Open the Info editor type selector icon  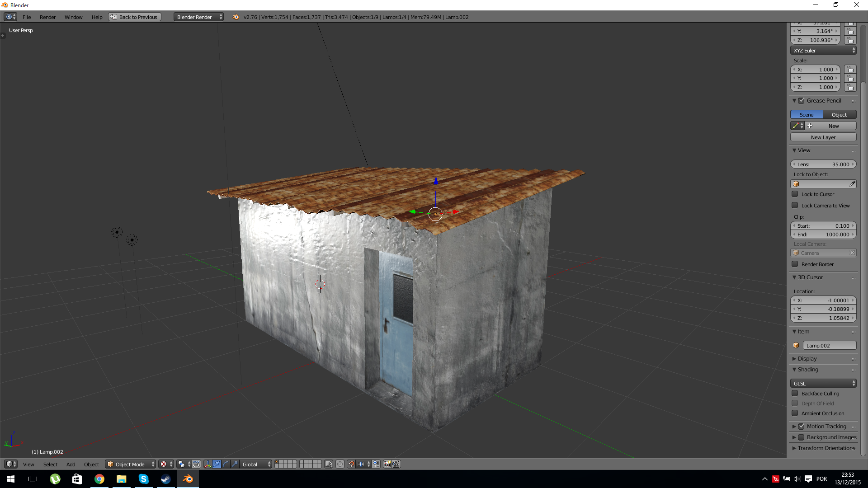10,17
